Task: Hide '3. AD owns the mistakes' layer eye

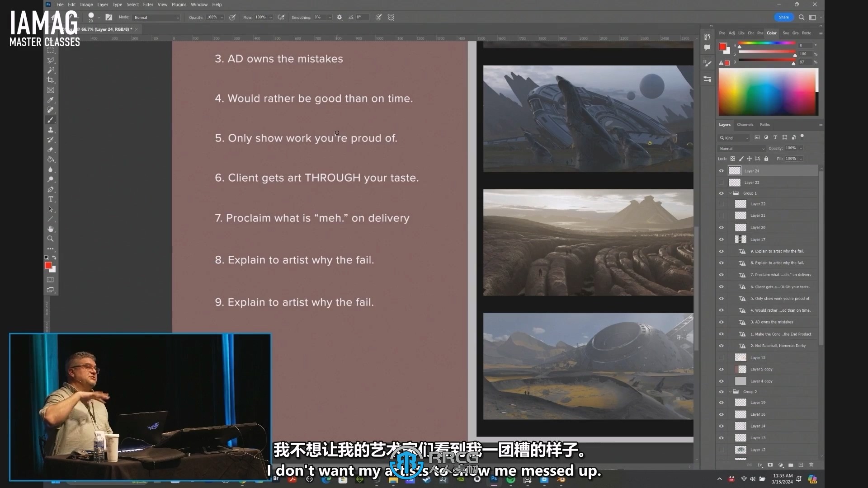Action: click(721, 322)
